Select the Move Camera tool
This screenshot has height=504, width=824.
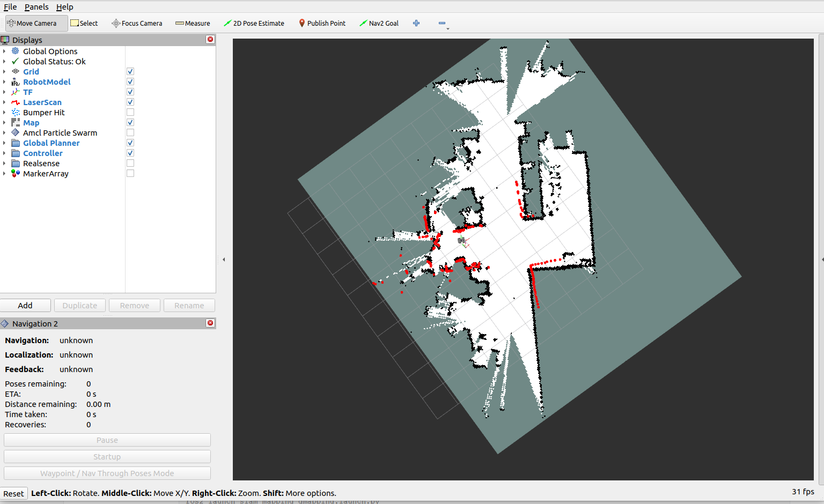pos(36,23)
